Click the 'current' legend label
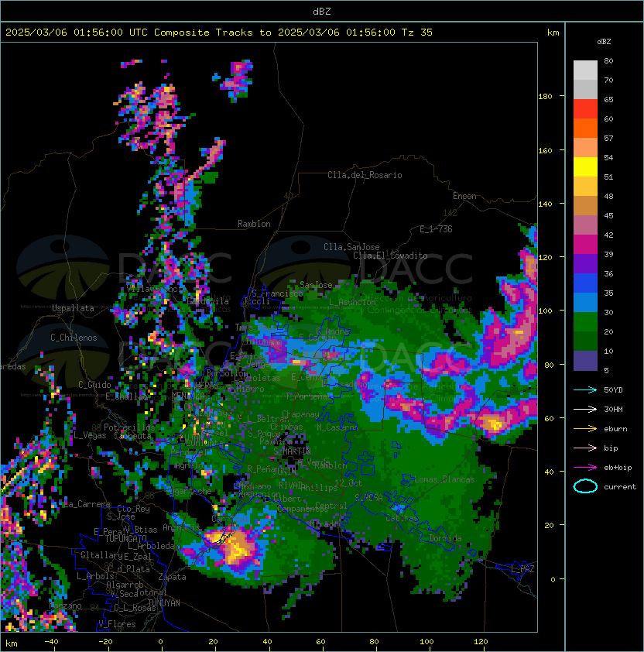Image resolution: width=644 pixels, height=652 pixels. (620, 486)
